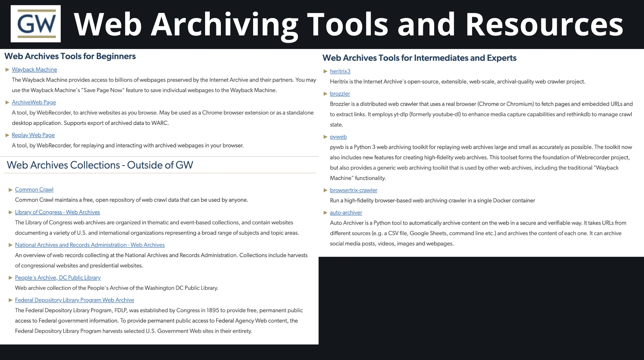Screen dimensions: 644x360
Task: Click the arrow bullet beside Common Crawl
Action: click(10, 190)
